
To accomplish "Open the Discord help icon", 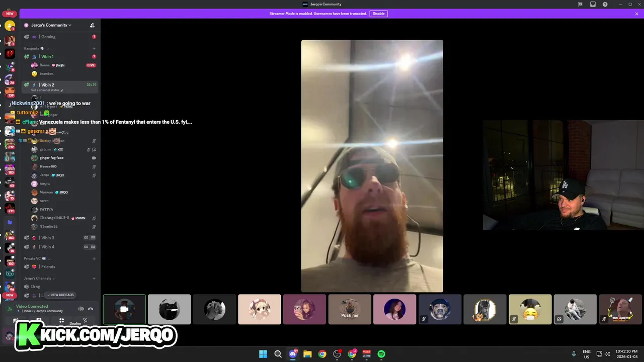I will point(605,4).
